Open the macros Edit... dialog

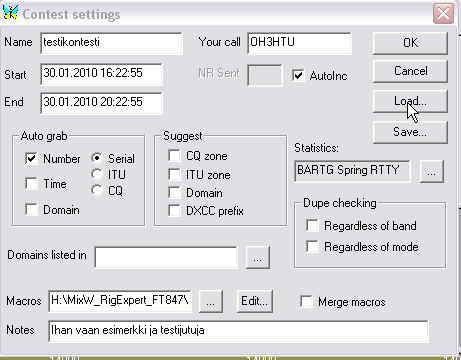[255, 301]
